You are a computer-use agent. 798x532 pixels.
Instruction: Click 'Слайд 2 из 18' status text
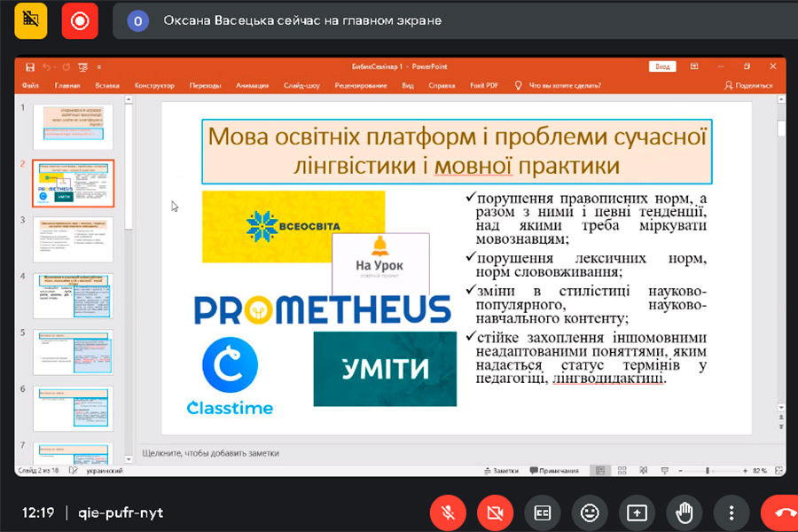[38, 471]
